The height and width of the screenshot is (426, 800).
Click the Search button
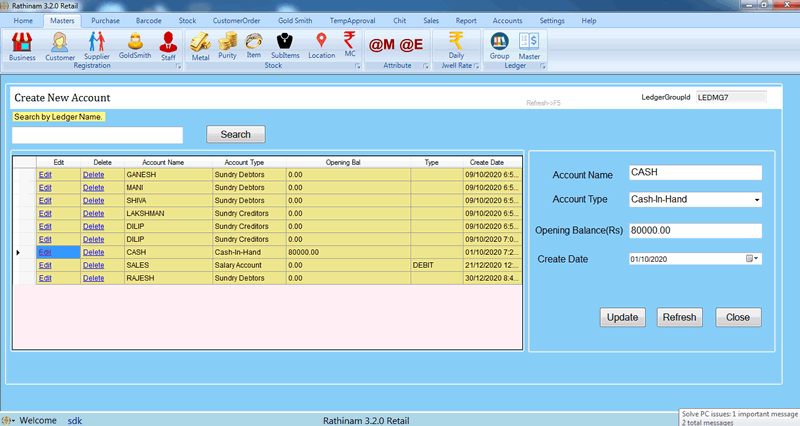(236, 134)
